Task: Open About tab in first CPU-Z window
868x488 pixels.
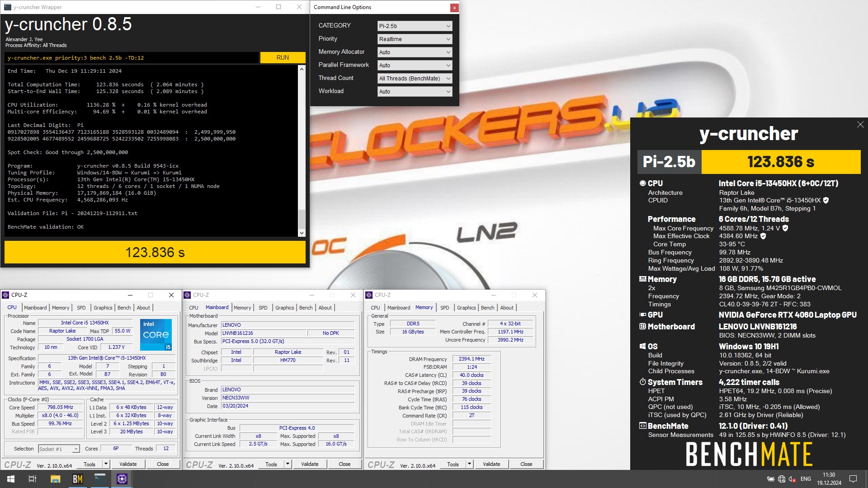Action: [143, 308]
